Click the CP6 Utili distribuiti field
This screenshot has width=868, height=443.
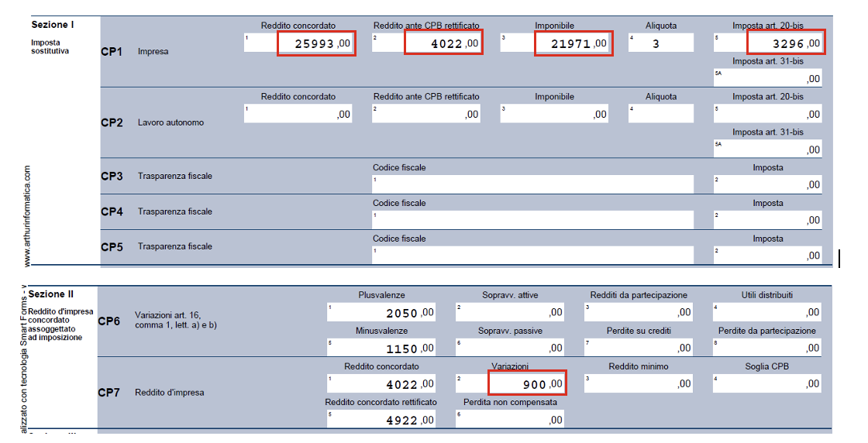tap(768, 312)
